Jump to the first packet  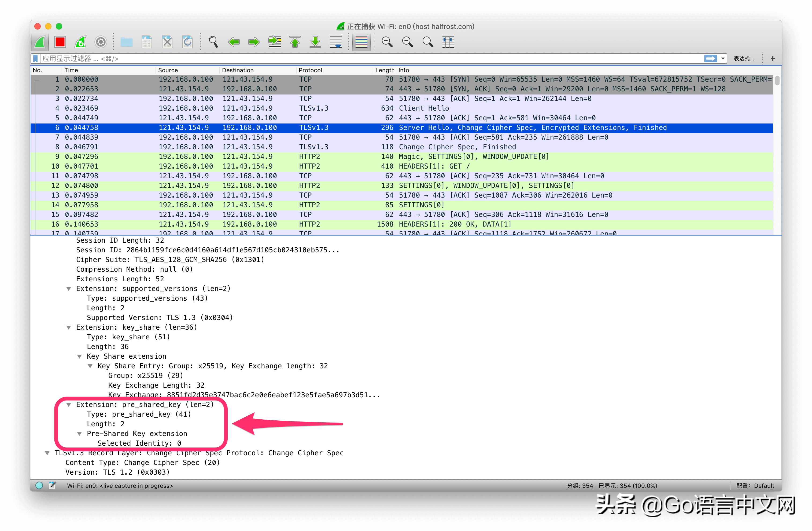point(295,42)
